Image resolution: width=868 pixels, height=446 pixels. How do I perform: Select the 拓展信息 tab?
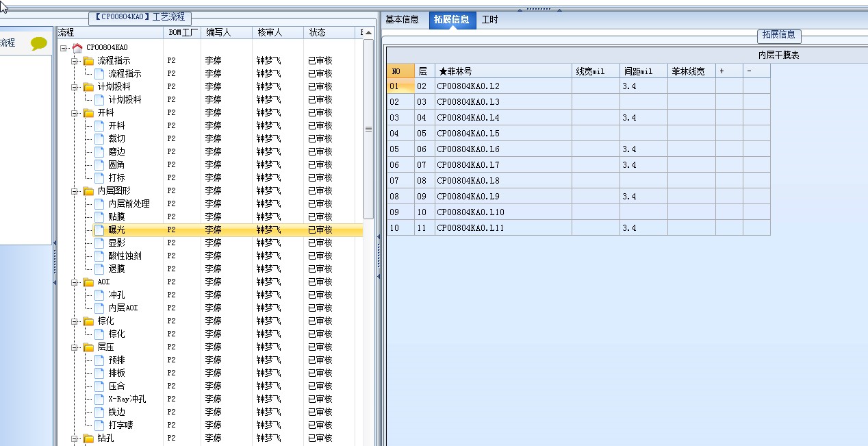point(452,20)
